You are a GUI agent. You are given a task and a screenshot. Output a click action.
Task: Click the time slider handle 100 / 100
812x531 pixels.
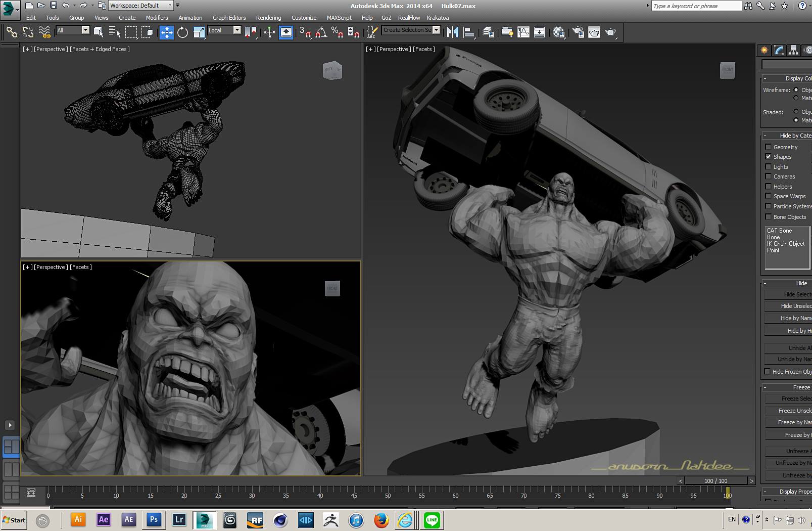click(716, 481)
